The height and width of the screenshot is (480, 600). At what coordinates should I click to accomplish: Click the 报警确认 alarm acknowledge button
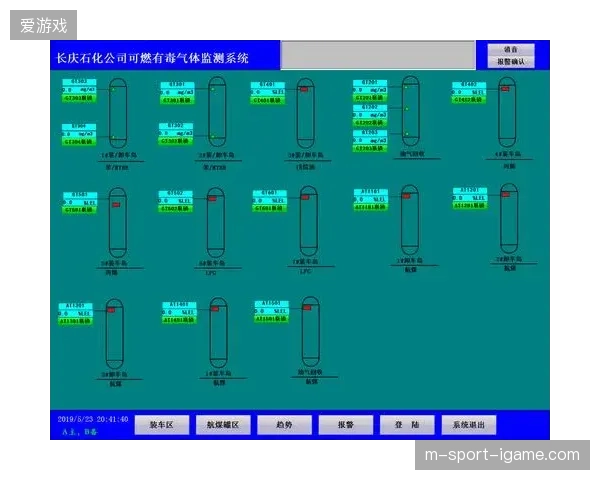pos(510,62)
